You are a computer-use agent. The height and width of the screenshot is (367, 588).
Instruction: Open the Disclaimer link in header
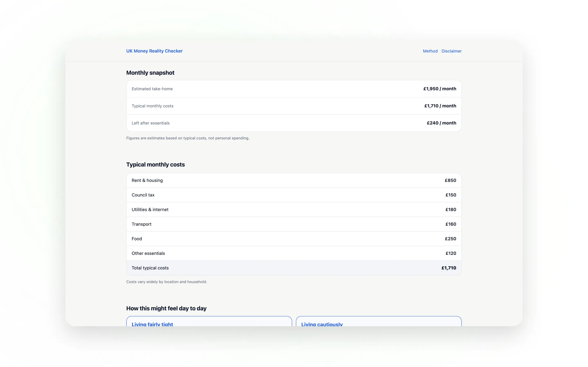(x=451, y=51)
